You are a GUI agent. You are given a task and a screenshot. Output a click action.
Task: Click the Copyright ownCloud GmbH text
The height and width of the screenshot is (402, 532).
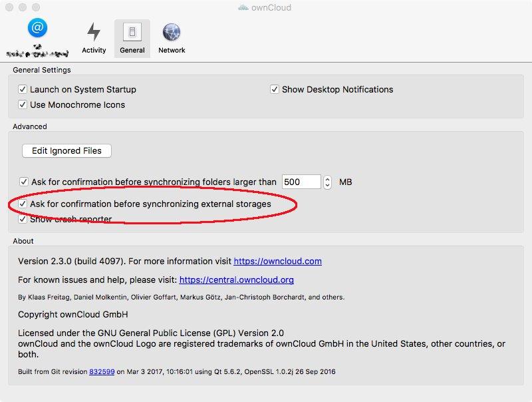point(73,314)
